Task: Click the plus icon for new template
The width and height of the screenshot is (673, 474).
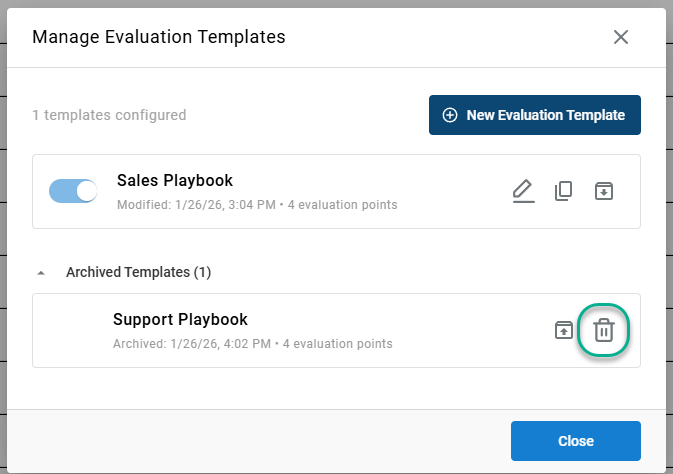Action: (x=449, y=115)
